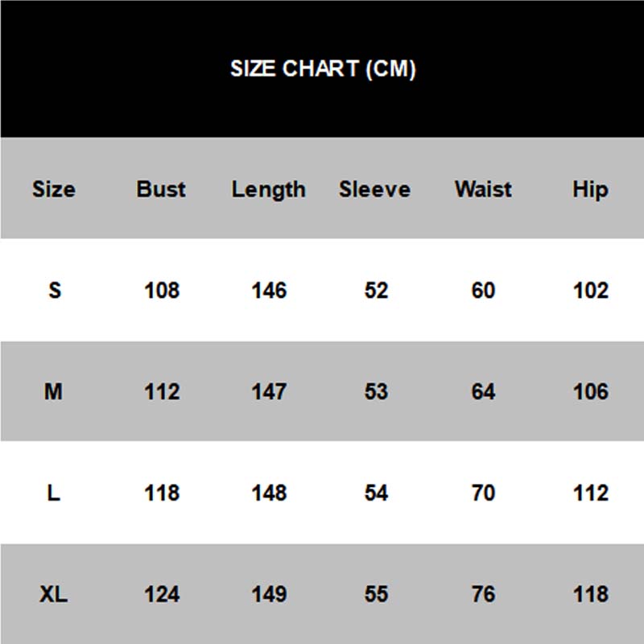Select bust value 118 in L row

tap(161, 493)
